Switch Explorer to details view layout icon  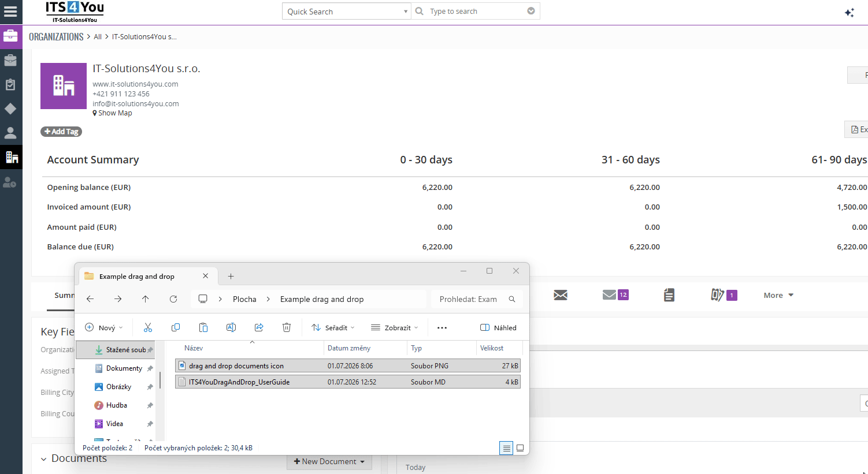coord(506,448)
